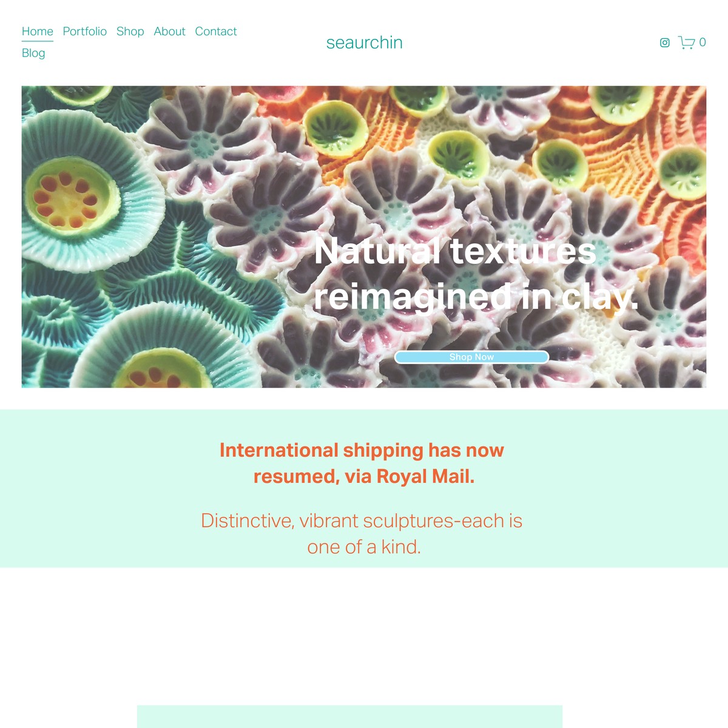The image size is (728, 728).
Task: Click 'resumed, via Royal Mail.' text line
Action: pyautogui.click(x=364, y=476)
